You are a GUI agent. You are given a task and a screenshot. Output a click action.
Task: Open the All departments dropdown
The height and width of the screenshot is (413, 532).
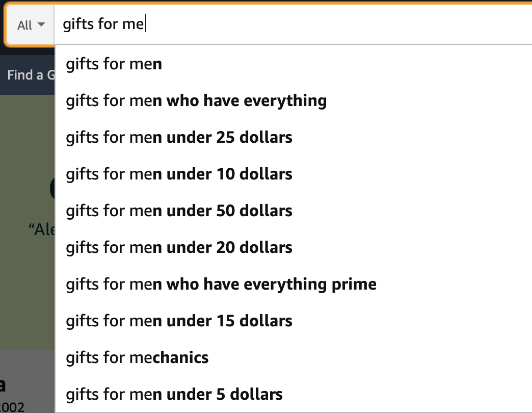30,25
